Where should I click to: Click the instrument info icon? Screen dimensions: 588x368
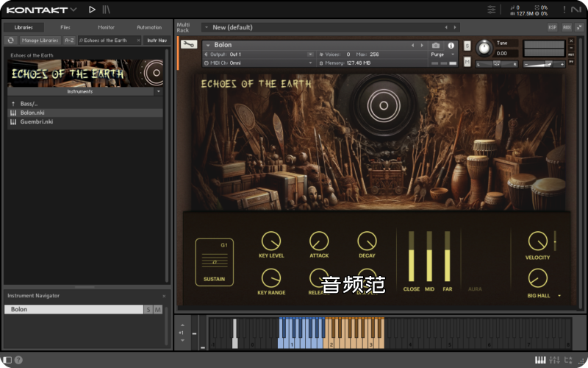point(451,46)
